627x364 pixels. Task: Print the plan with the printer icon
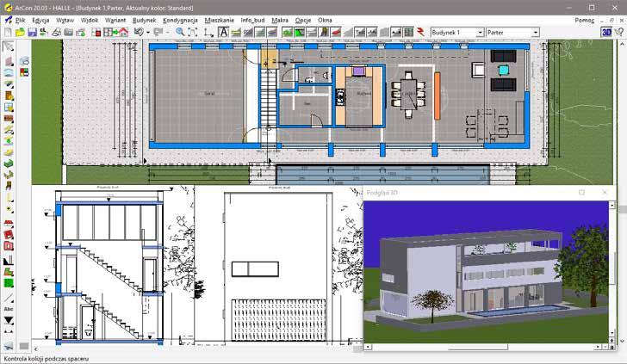[56, 33]
